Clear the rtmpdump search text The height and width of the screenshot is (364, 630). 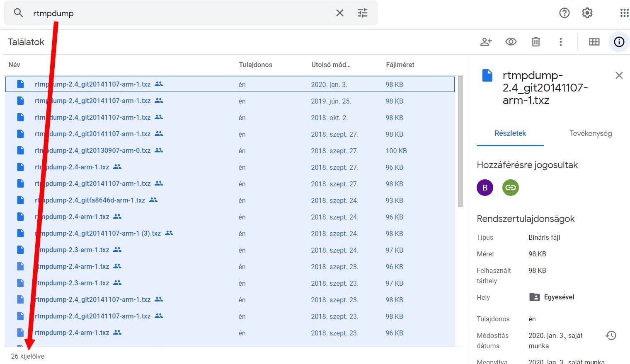(340, 13)
